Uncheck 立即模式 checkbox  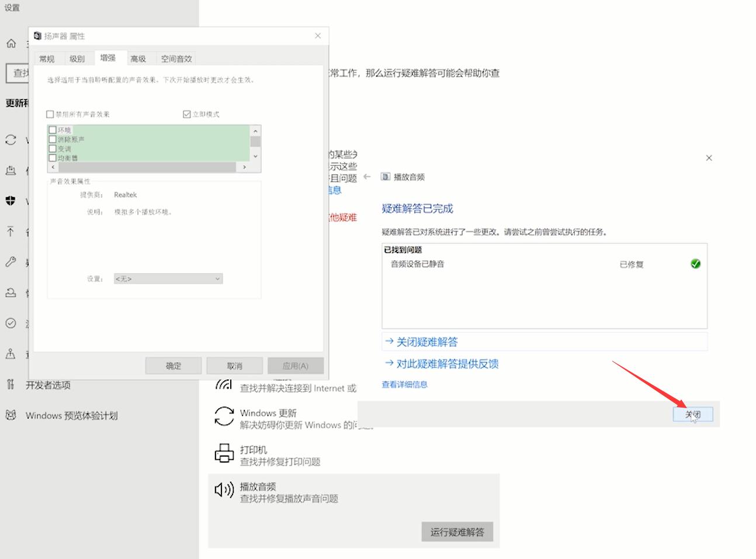[187, 114]
